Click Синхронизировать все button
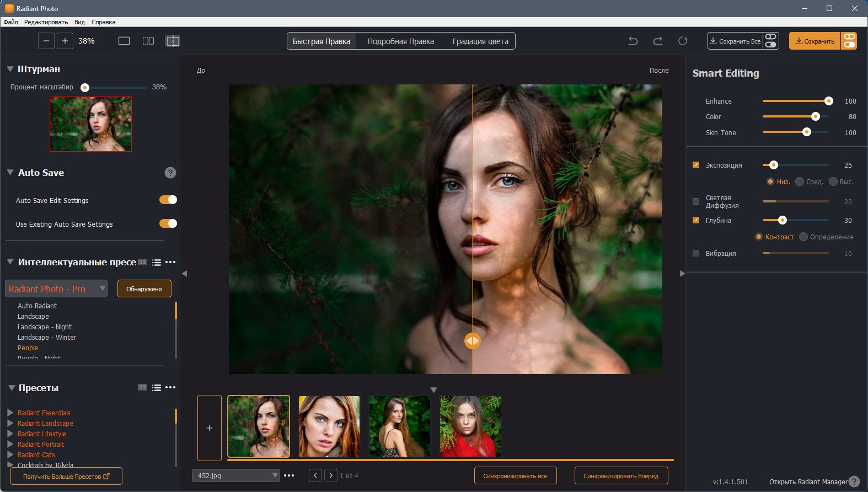868x492 pixels. click(x=516, y=475)
